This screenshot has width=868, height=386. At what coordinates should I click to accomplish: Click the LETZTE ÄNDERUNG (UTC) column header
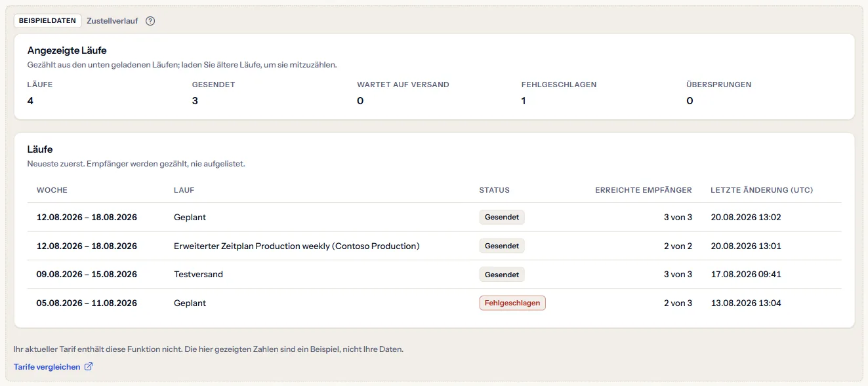click(762, 190)
